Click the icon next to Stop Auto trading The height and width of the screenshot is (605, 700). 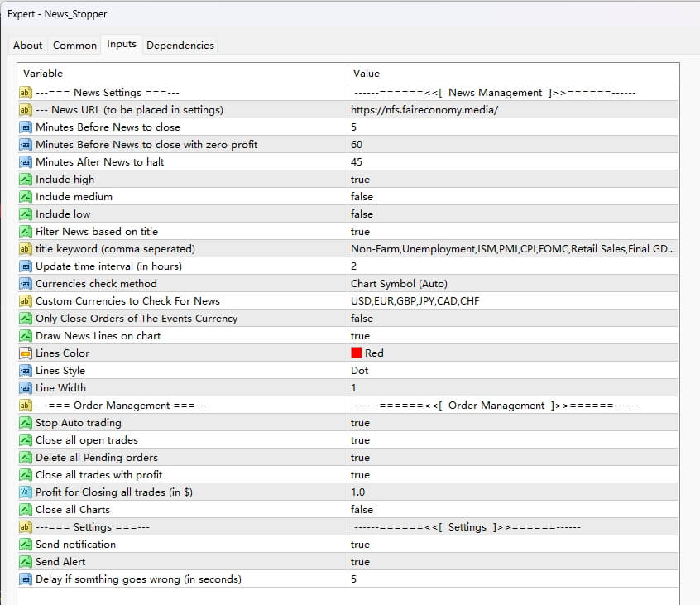[x=25, y=423]
